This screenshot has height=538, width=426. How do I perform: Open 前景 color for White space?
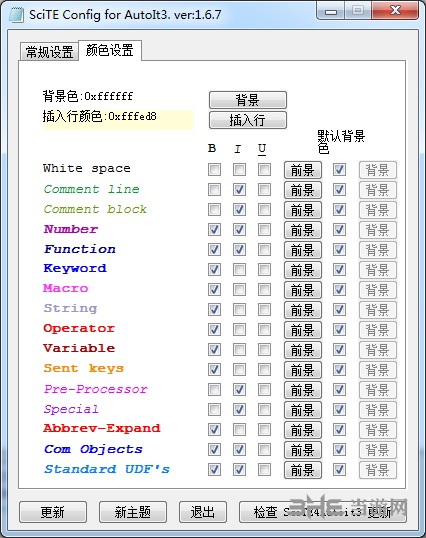click(303, 170)
